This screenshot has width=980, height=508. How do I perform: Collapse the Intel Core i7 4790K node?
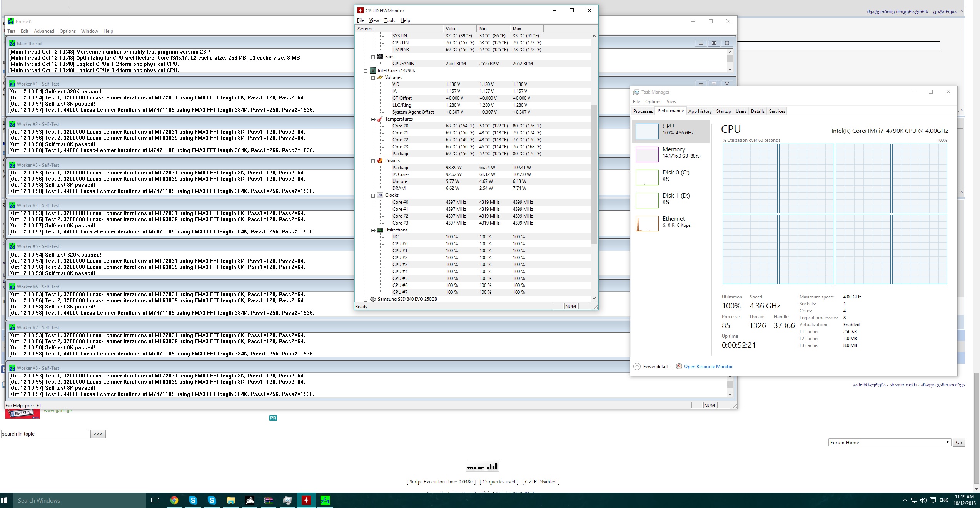(x=366, y=71)
